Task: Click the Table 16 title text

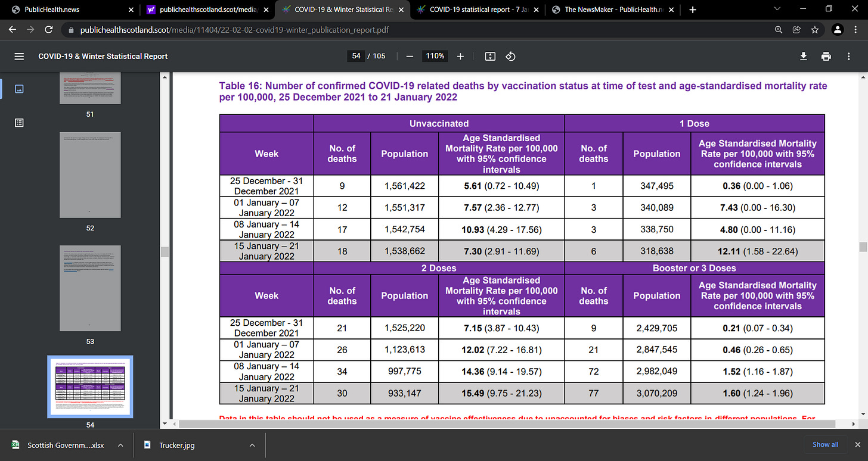Action: pos(523,91)
